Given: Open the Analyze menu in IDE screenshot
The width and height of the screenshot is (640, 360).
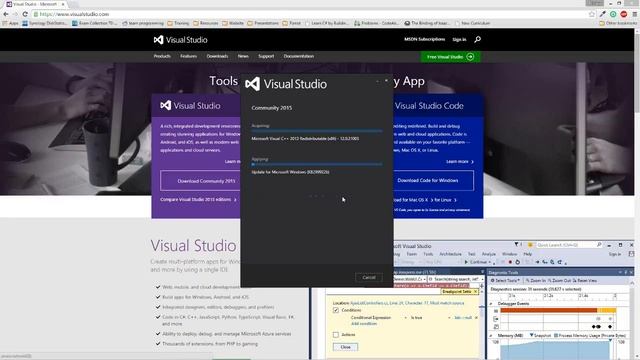Looking at the screenshot, I should 489,254.
